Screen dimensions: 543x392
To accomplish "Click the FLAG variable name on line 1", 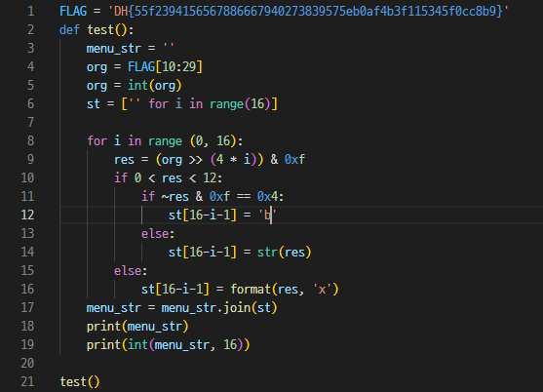I will [x=73, y=12].
